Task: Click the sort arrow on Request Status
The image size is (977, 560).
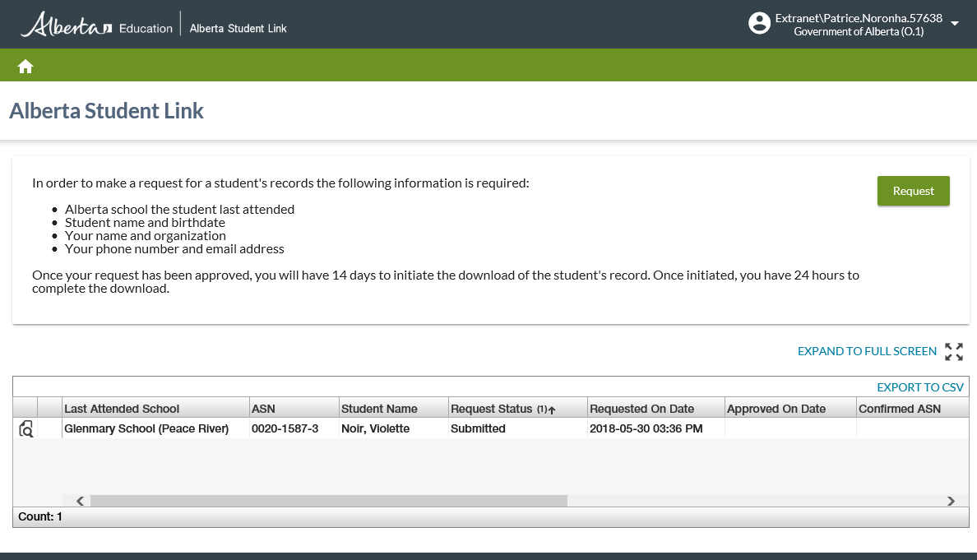Action: pyautogui.click(x=552, y=410)
